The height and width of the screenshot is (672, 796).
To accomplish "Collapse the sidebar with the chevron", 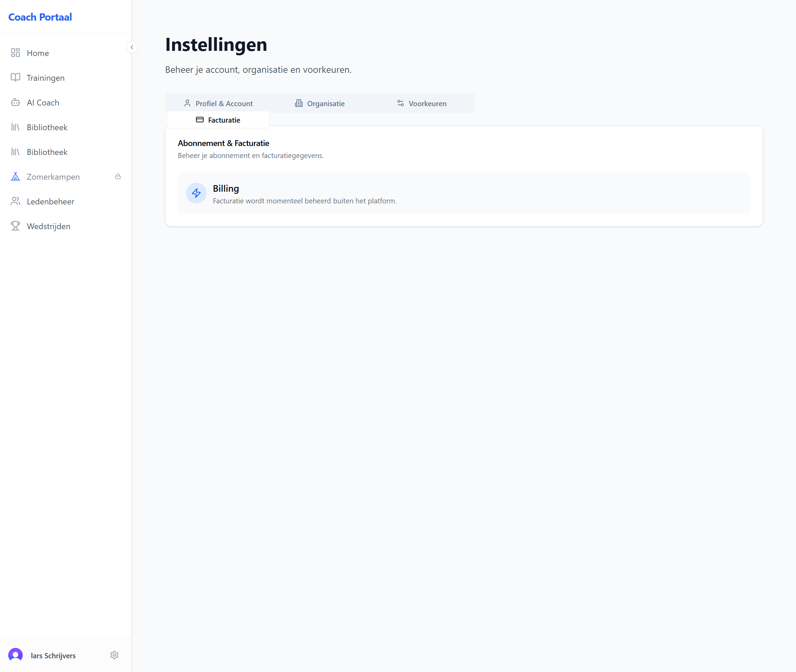I will [132, 47].
